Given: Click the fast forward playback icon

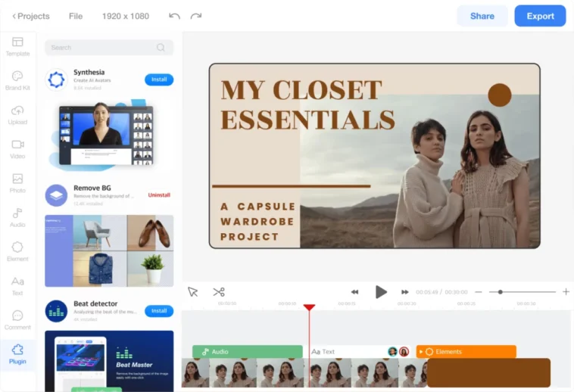Looking at the screenshot, I should [405, 292].
